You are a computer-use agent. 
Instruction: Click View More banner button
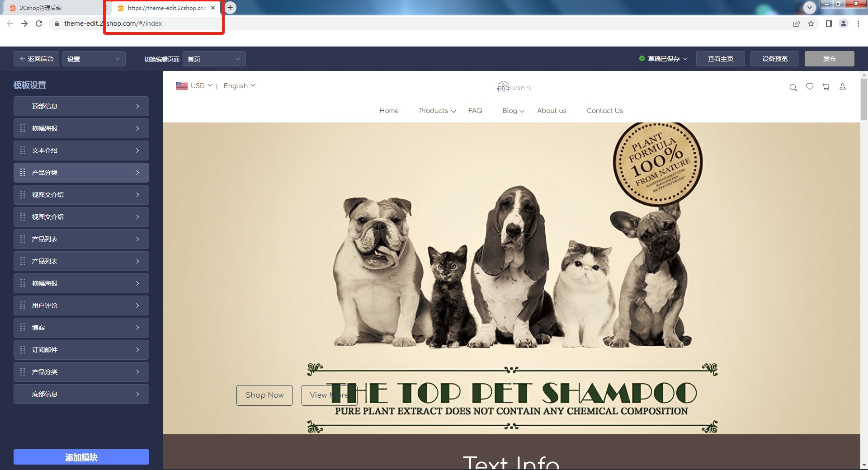[329, 395]
